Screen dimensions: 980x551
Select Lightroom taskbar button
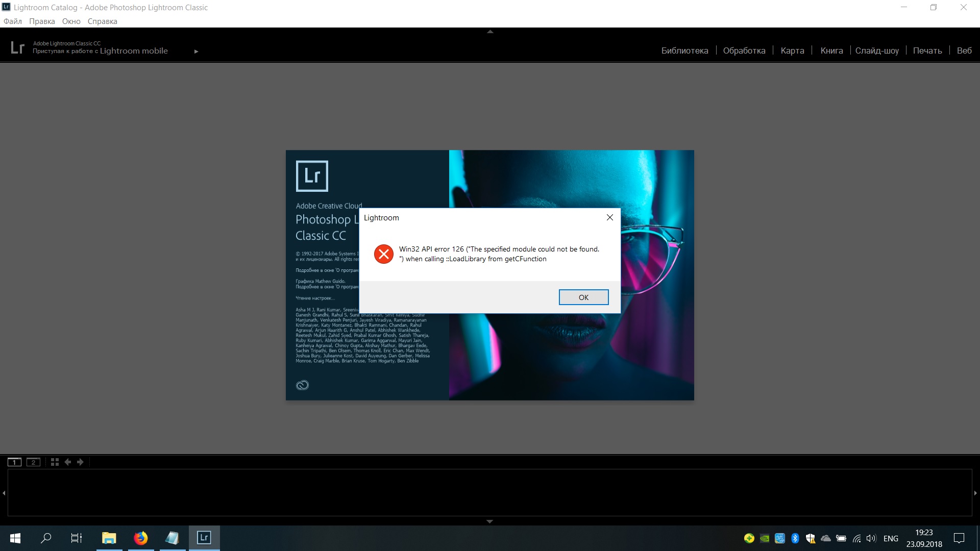coord(204,538)
